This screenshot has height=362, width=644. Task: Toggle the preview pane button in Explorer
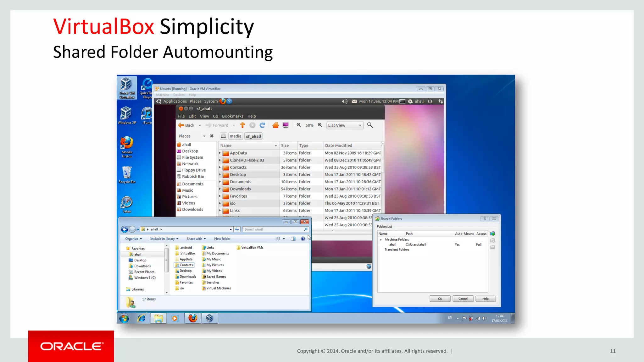tap(293, 239)
